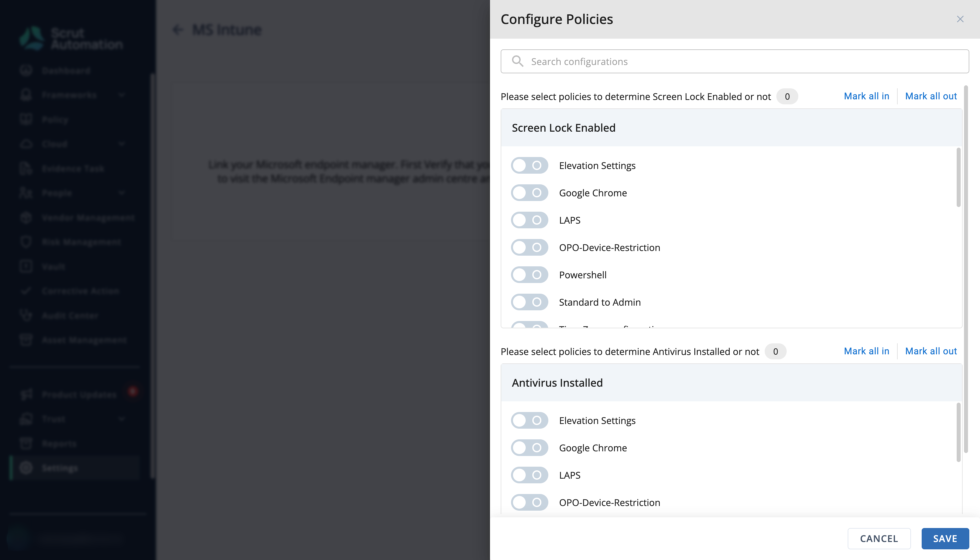Image resolution: width=980 pixels, height=560 pixels.
Task: Toggle Elevation Settings under Antivirus Installed
Action: [x=529, y=420]
